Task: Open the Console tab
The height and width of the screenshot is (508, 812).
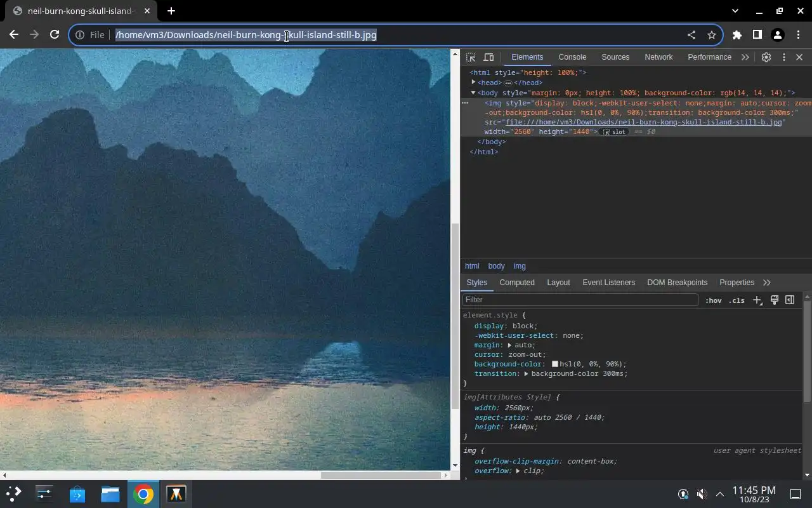Action: point(572,57)
